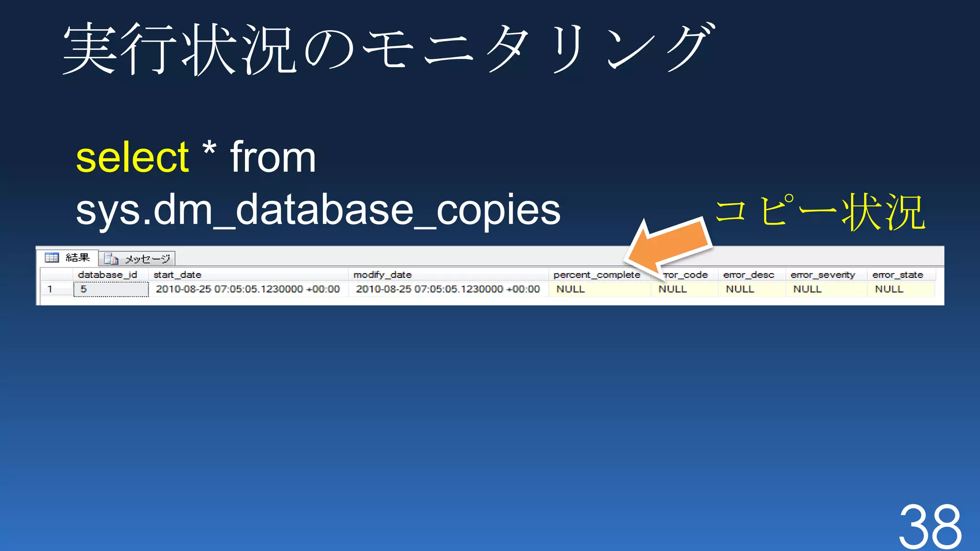Screen dimensions: 980x551
Task: Click NULL under percent_complete
Action: point(600,289)
